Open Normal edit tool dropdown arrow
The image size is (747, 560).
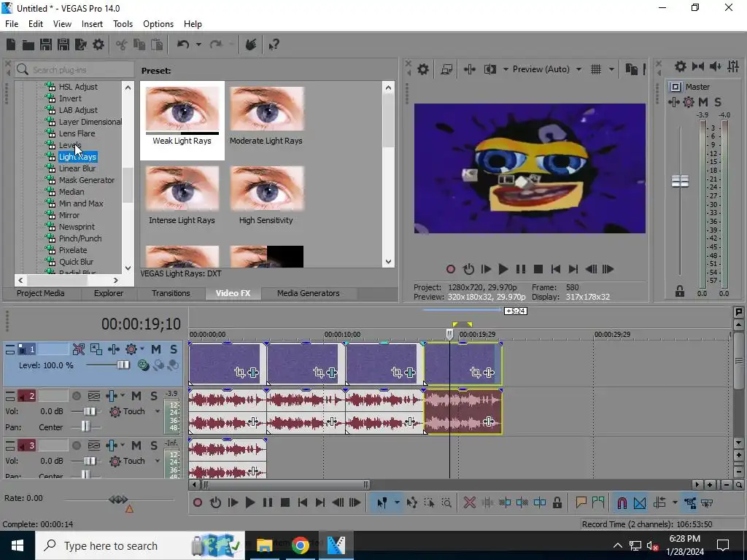[396, 503]
